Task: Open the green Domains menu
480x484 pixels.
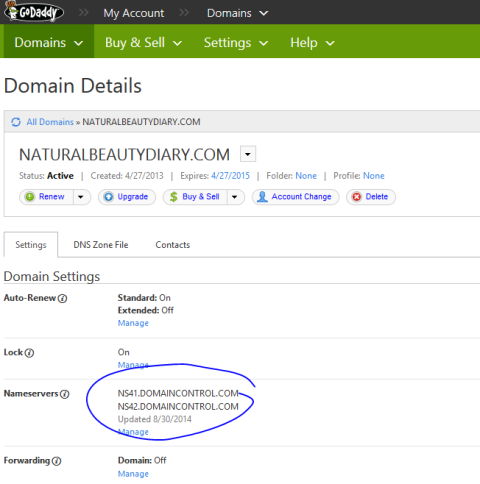Action: [x=49, y=43]
